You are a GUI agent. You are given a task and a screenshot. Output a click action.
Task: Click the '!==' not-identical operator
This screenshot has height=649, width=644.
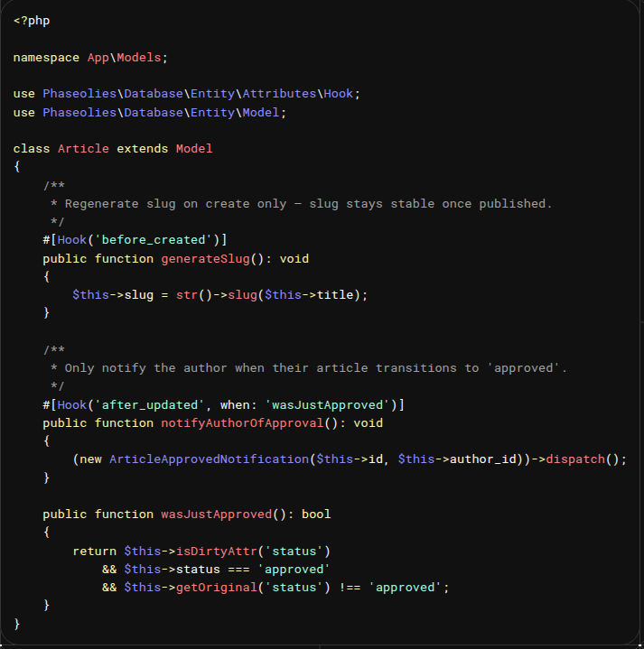350,588
